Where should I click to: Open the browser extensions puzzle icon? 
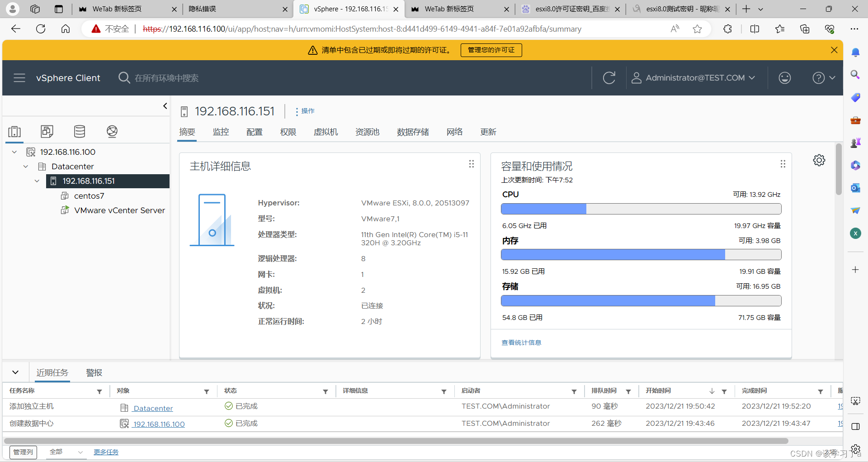pyautogui.click(x=727, y=29)
